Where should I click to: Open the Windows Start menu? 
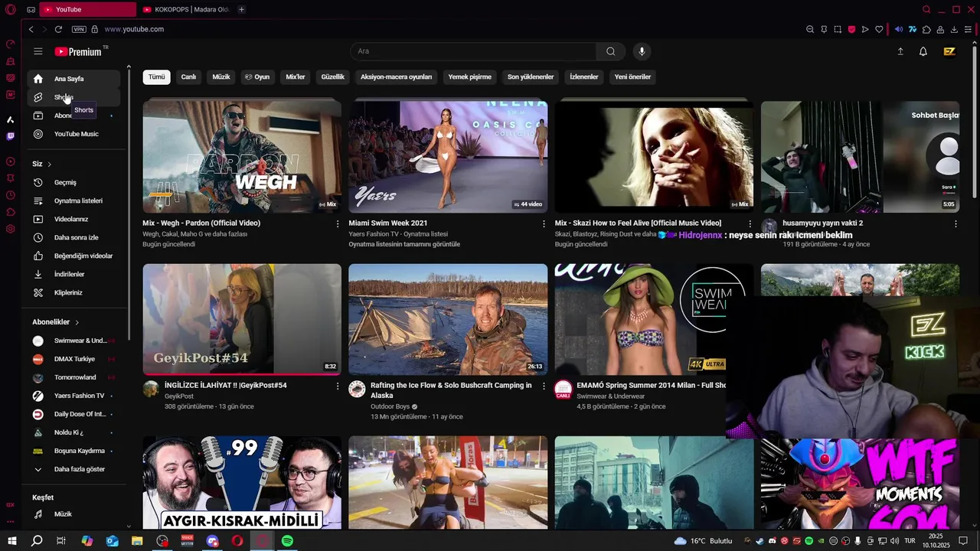point(11,541)
